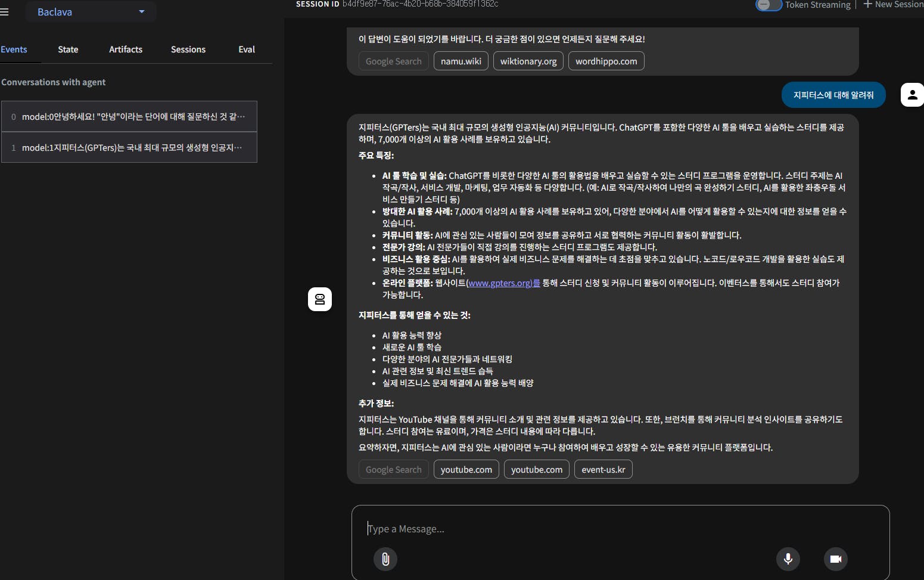Click the Conversations with agent heading

[53, 82]
